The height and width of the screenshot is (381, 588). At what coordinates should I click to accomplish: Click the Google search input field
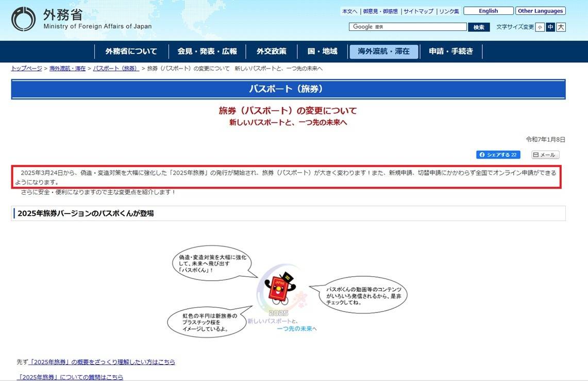pos(408,27)
